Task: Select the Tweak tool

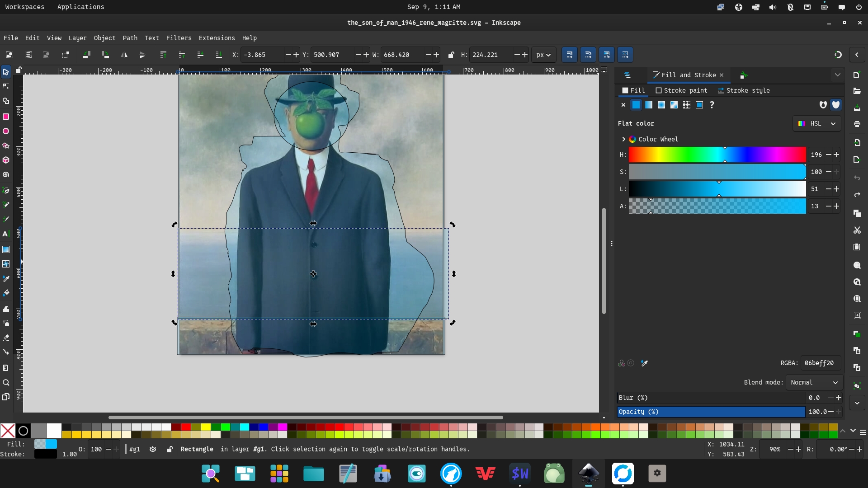Action: 6,309
